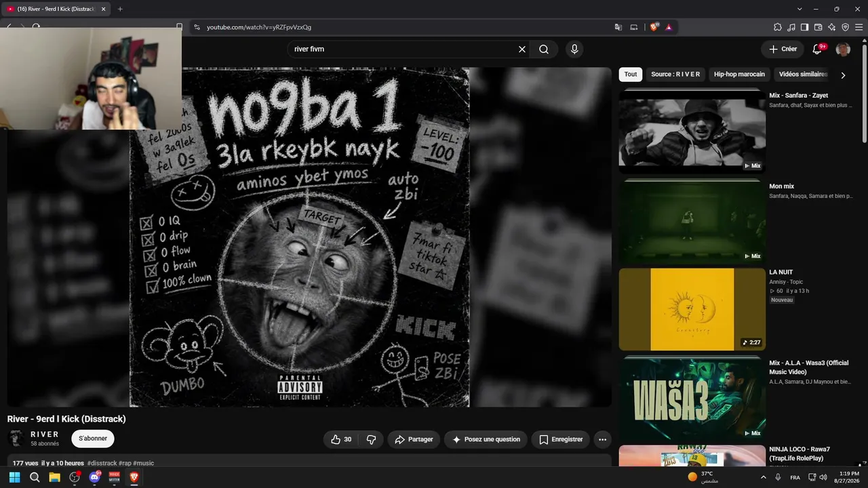Open the browser hamburger main menu

click(859, 27)
